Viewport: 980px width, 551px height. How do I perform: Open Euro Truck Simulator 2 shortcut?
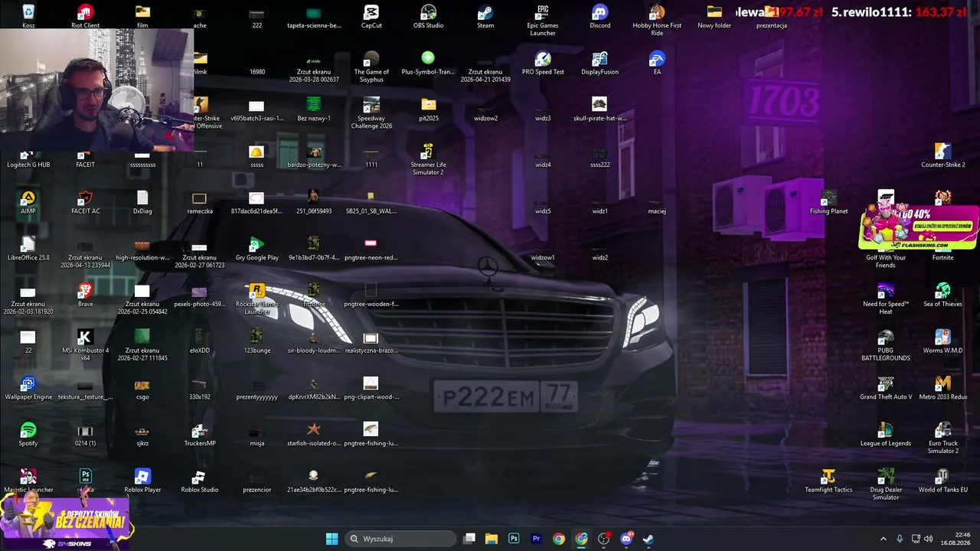[x=942, y=438]
